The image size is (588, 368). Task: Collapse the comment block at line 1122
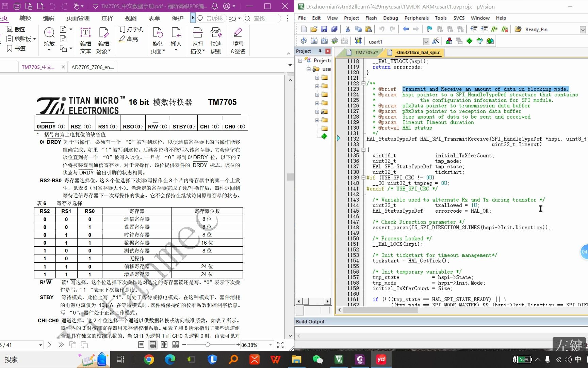(x=363, y=83)
